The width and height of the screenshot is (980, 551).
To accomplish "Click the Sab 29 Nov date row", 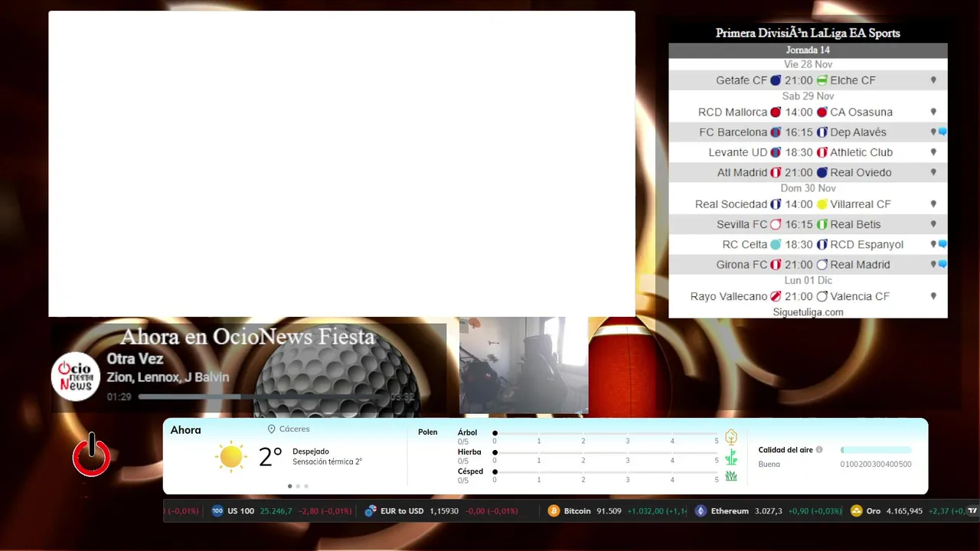I will point(808,96).
